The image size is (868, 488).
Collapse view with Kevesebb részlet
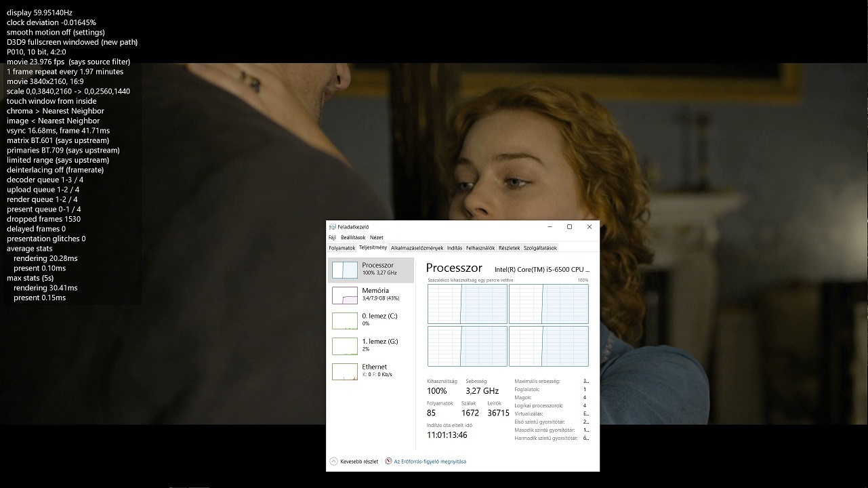pyautogui.click(x=354, y=462)
